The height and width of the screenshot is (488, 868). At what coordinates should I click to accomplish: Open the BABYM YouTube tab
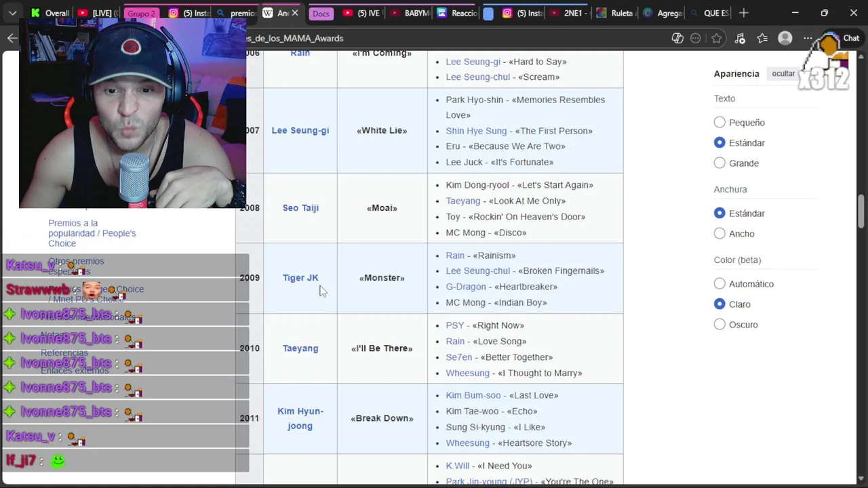(409, 13)
